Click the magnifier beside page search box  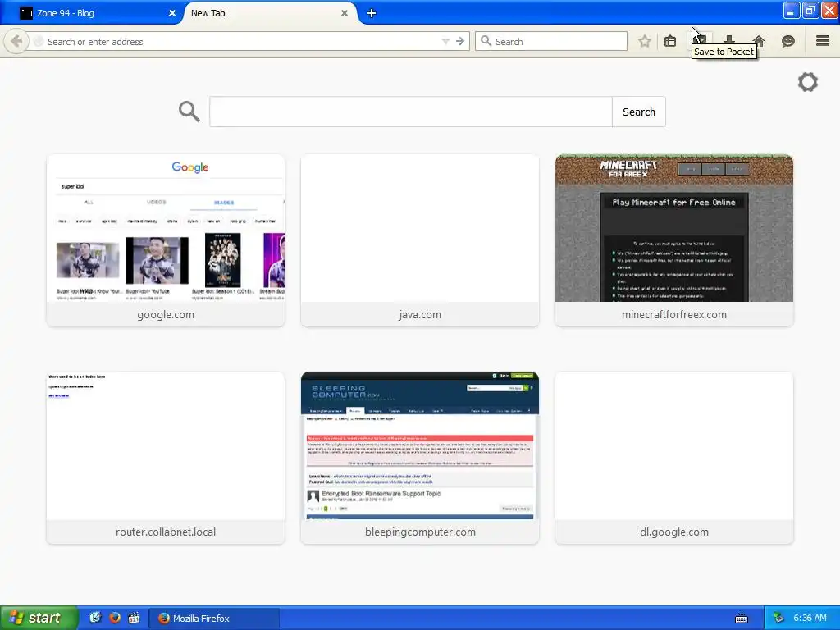tap(189, 112)
